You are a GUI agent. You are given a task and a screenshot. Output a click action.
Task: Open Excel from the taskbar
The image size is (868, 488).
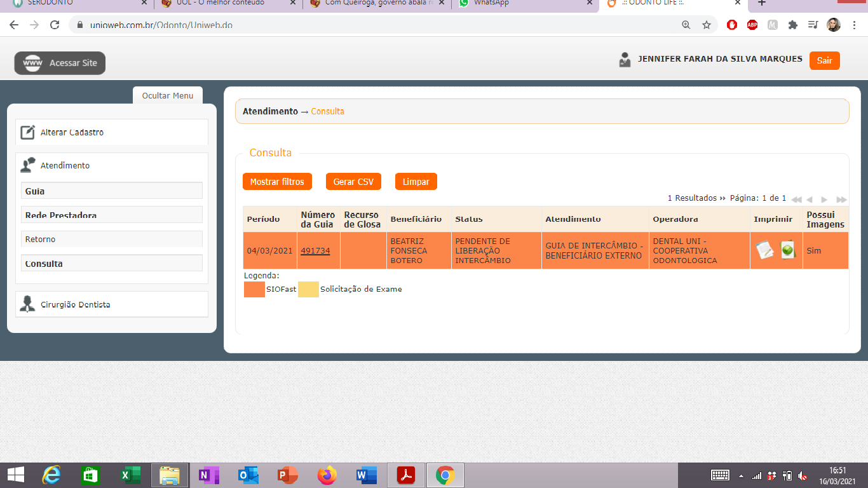tap(130, 475)
